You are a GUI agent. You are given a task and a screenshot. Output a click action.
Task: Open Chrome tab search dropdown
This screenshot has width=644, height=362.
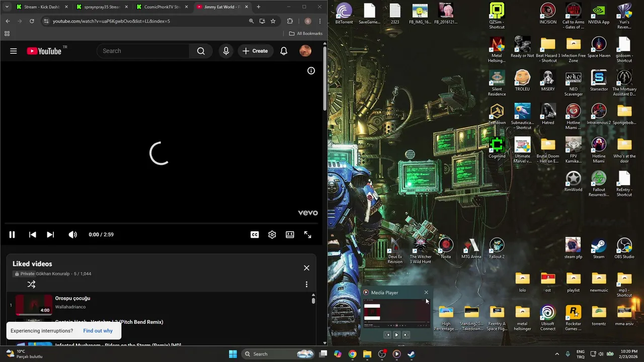pos(7,7)
